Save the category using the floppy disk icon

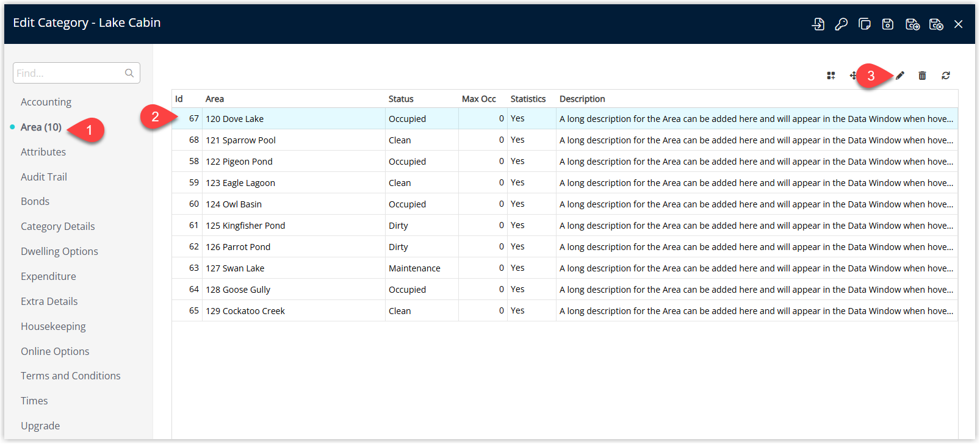pos(888,24)
